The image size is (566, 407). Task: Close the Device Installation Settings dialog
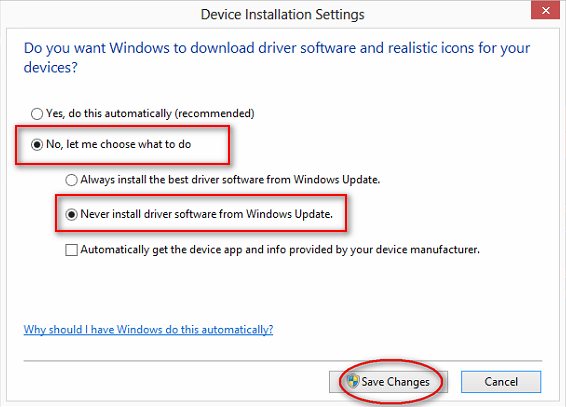click(545, 10)
